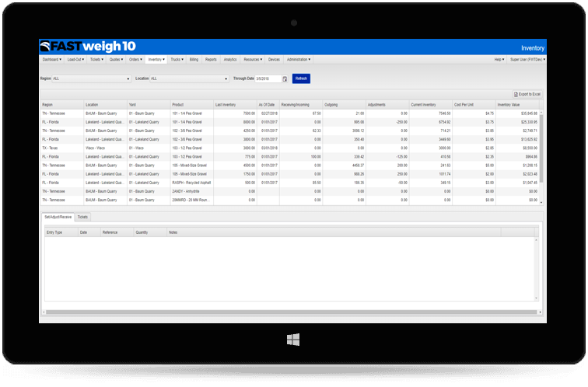Select the Waco - Waco location cell

[x=105, y=148]
